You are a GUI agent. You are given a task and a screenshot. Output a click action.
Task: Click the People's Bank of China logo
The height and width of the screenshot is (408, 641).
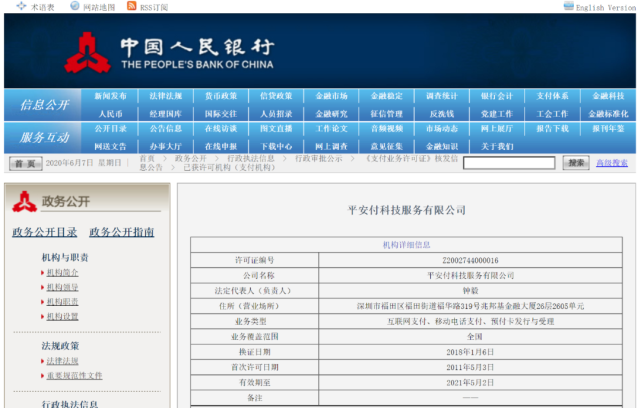tap(87, 53)
